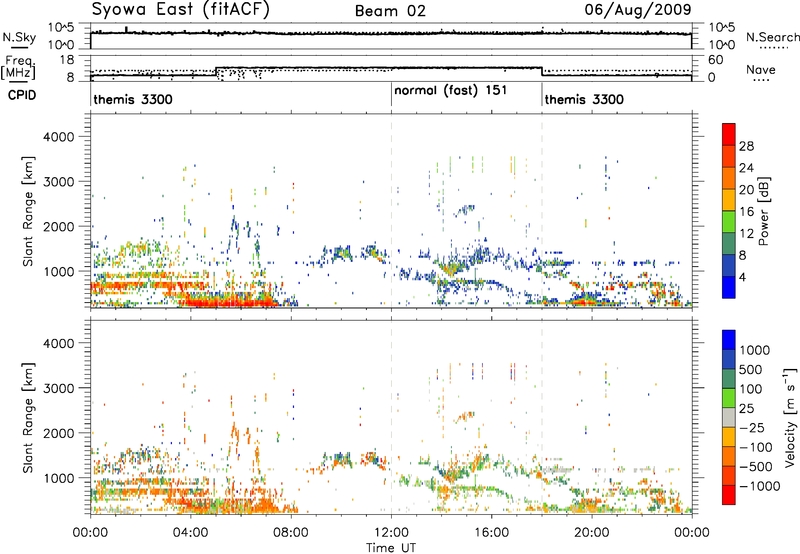
Task: Click the "Nave" legend label
Action: click(x=761, y=69)
